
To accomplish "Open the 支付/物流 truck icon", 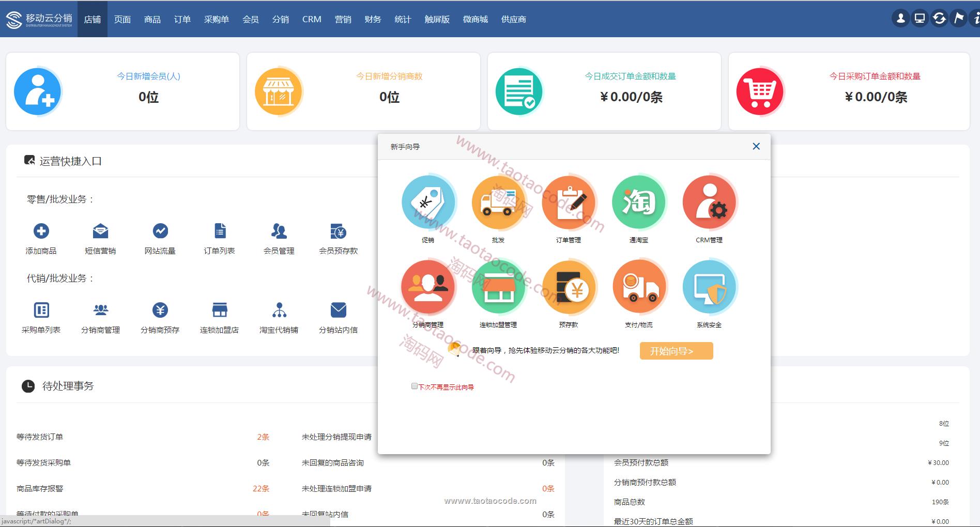I will 639,287.
